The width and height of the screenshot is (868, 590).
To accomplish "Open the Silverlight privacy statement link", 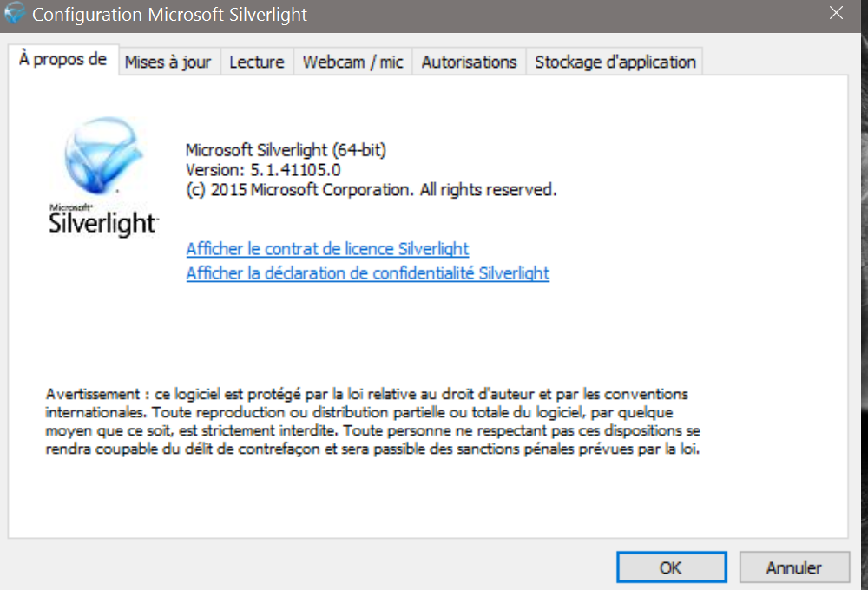I will (x=367, y=273).
